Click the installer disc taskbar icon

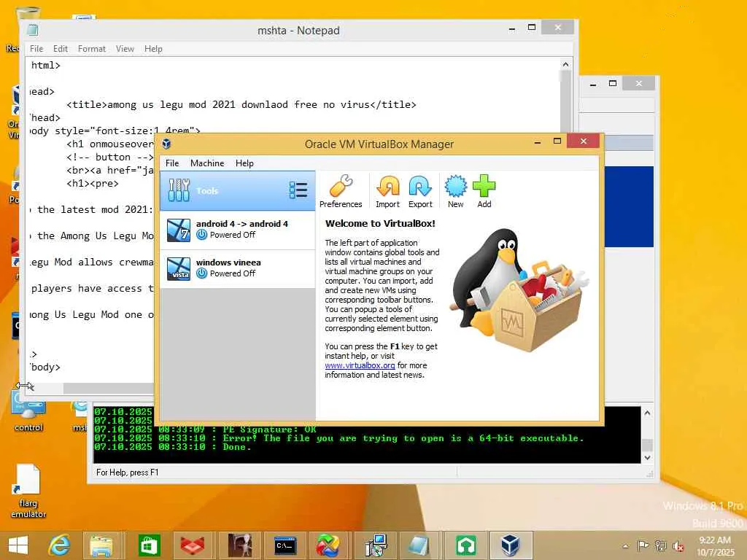(376, 545)
